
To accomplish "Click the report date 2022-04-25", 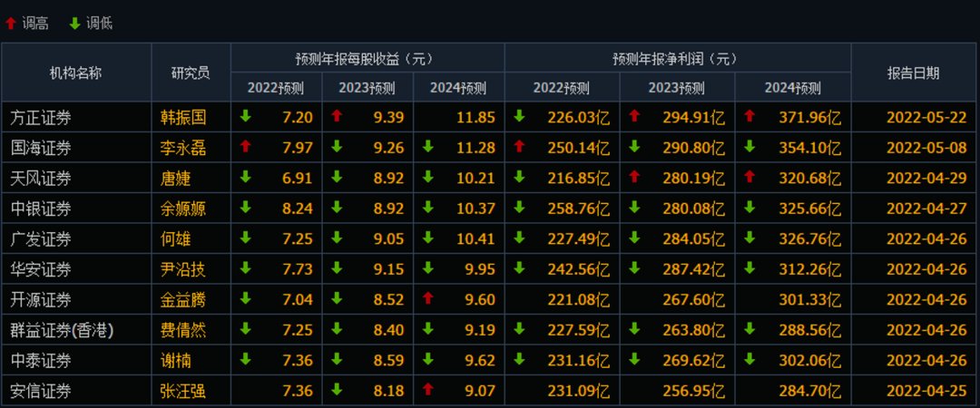I will (x=926, y=391).
